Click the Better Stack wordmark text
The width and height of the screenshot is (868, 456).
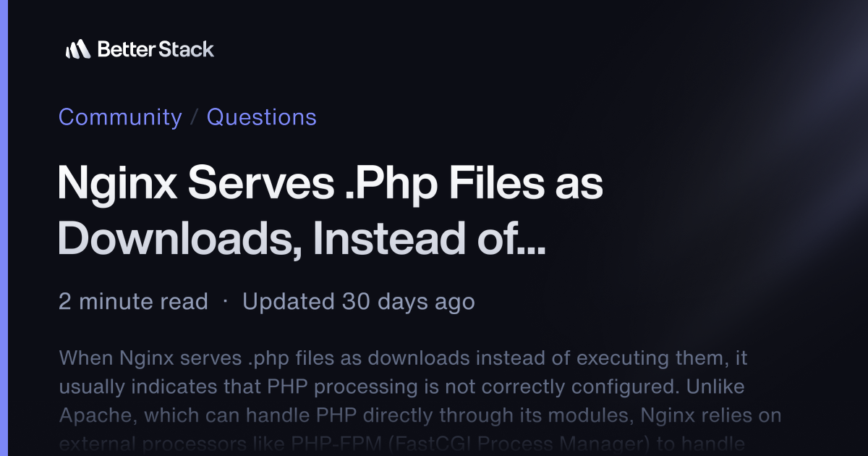pyautogui.click(x=156, y=49)
